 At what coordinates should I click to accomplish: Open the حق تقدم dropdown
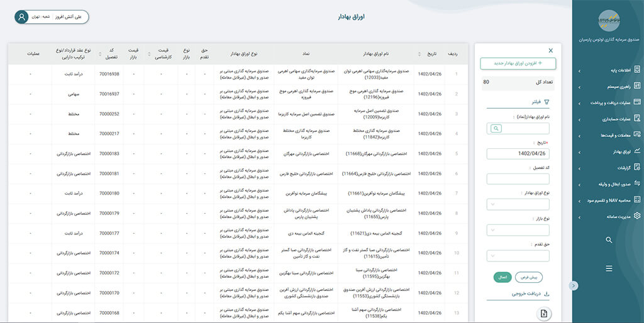(x=518, y=256)
